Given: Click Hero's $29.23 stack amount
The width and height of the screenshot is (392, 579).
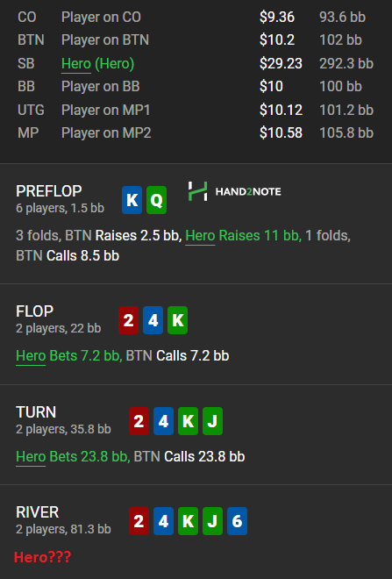Looking at the screenshot, I should pyautogui.click(x=281, y=63).
